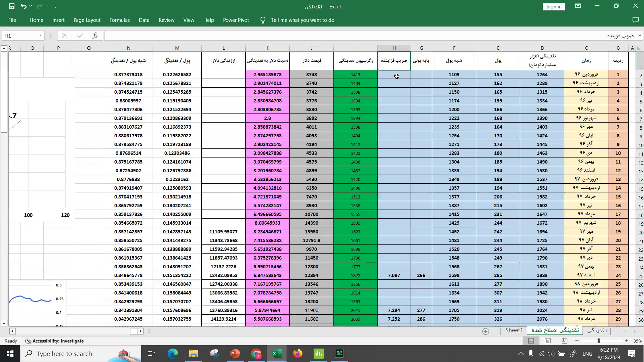Click inside the formula bar

tap(370, 36)
